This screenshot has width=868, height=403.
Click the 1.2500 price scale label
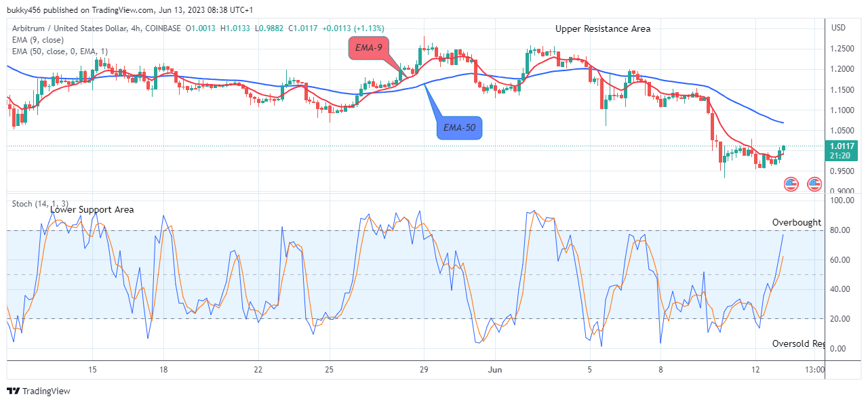point(842,49)
